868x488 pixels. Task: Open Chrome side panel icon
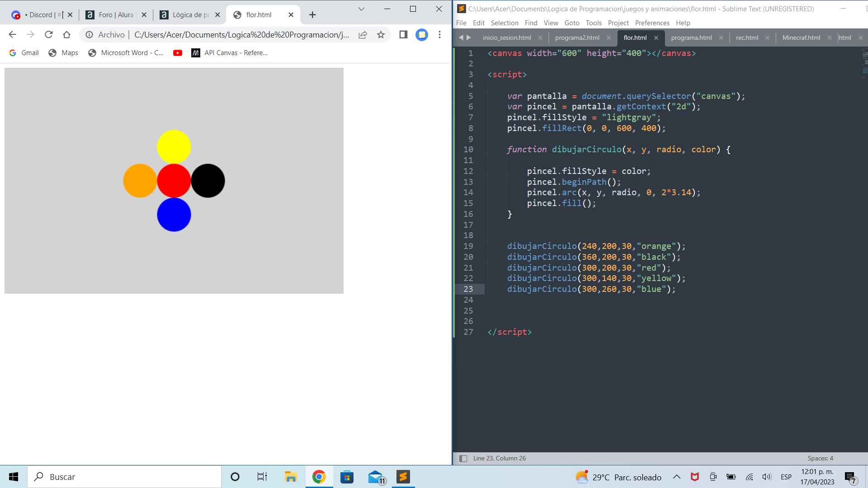[x=403, y=35]
